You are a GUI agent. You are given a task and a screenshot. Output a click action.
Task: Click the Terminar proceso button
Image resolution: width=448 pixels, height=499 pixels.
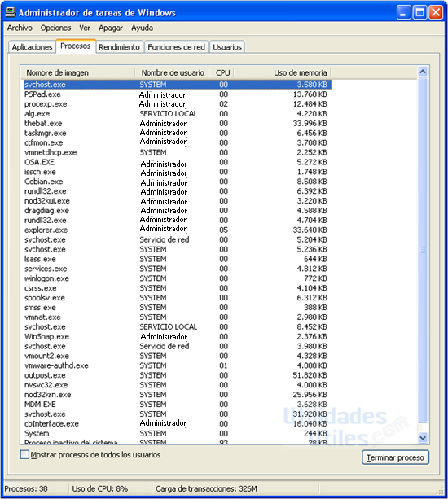pyautogui.click(x=395, y=457)
